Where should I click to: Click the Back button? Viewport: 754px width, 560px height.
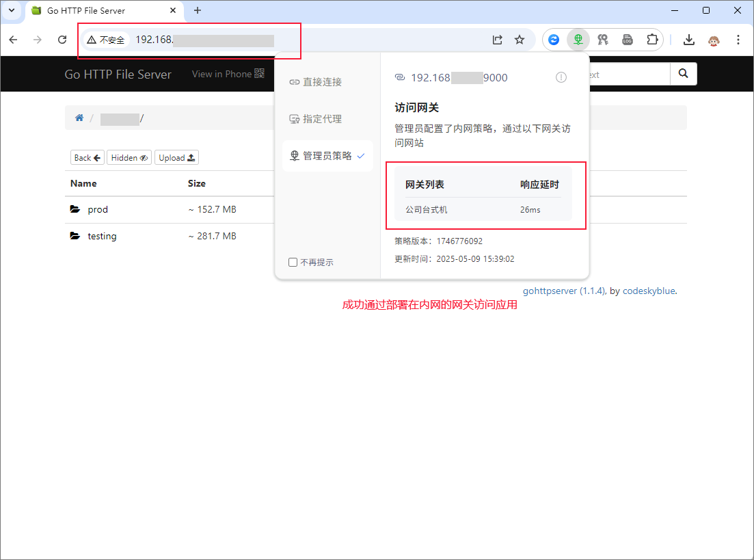[87, 158]
